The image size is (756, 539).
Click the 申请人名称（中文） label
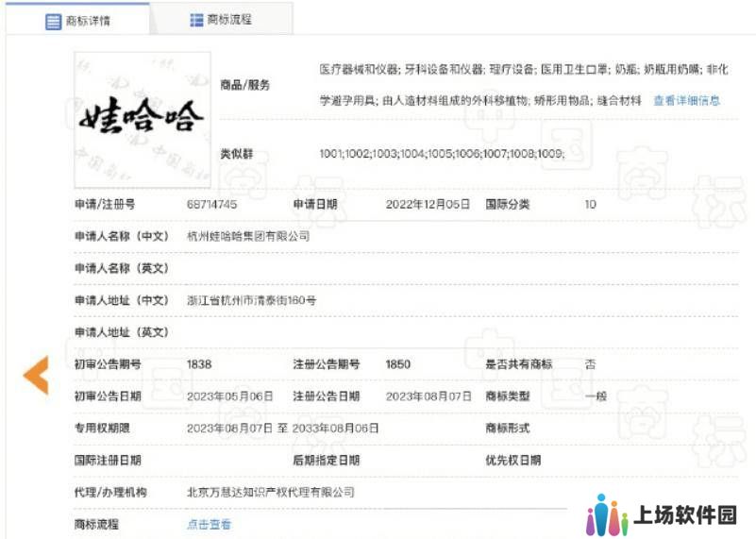tap(122, 236)
